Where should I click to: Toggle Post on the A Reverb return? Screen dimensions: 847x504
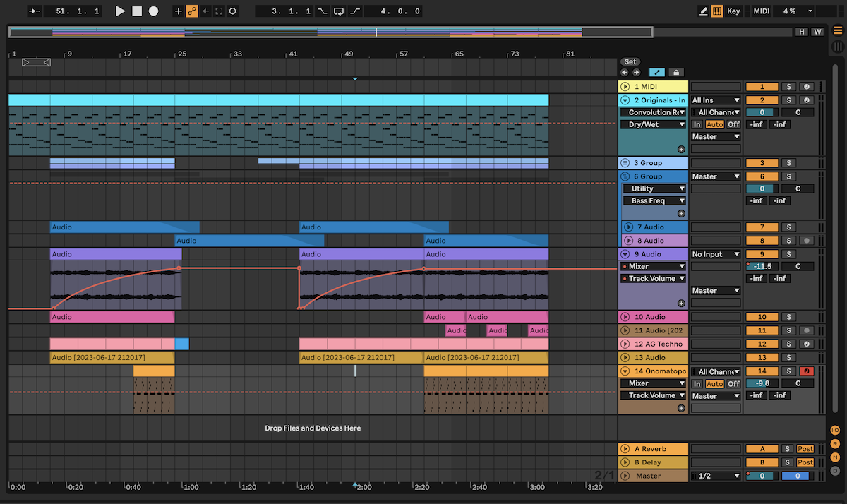(x=805, y=449)
